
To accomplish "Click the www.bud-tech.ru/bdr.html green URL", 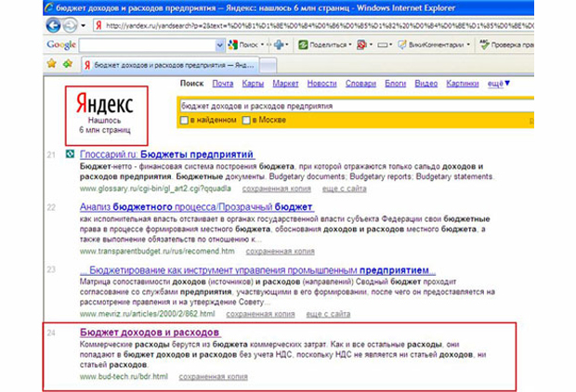I will 124,376.
